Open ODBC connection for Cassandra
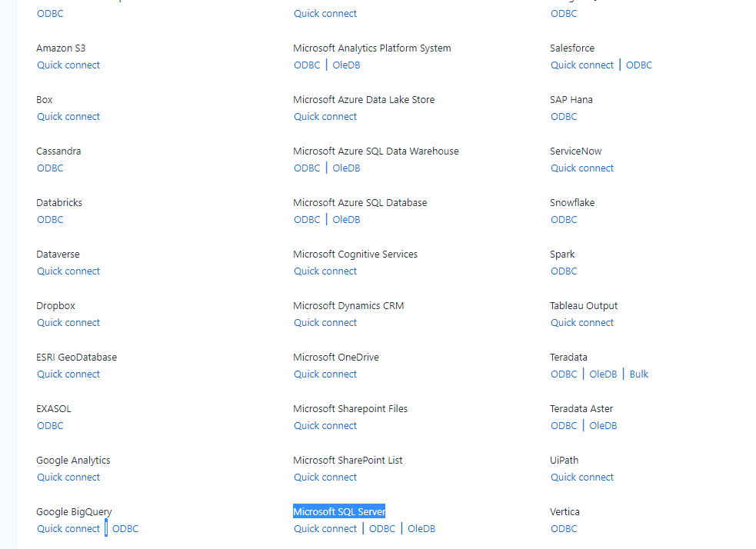This screenshot has height=549, width=756. click(49, 168)
